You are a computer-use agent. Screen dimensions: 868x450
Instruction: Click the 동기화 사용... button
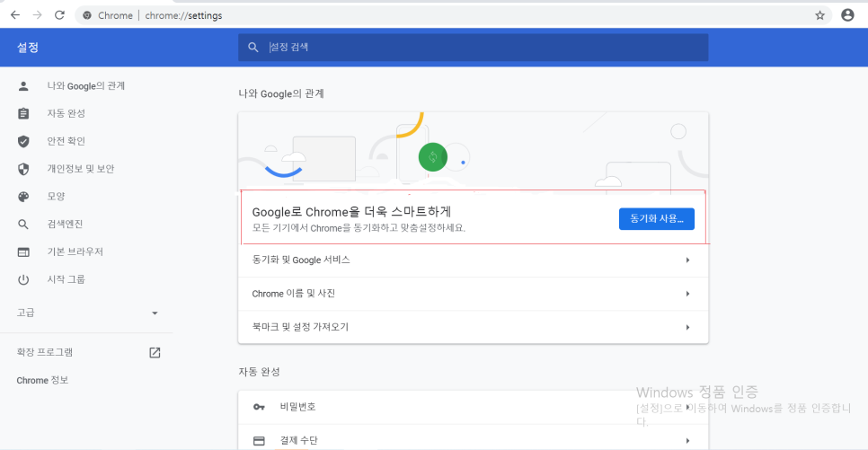(x=657, y=218)
